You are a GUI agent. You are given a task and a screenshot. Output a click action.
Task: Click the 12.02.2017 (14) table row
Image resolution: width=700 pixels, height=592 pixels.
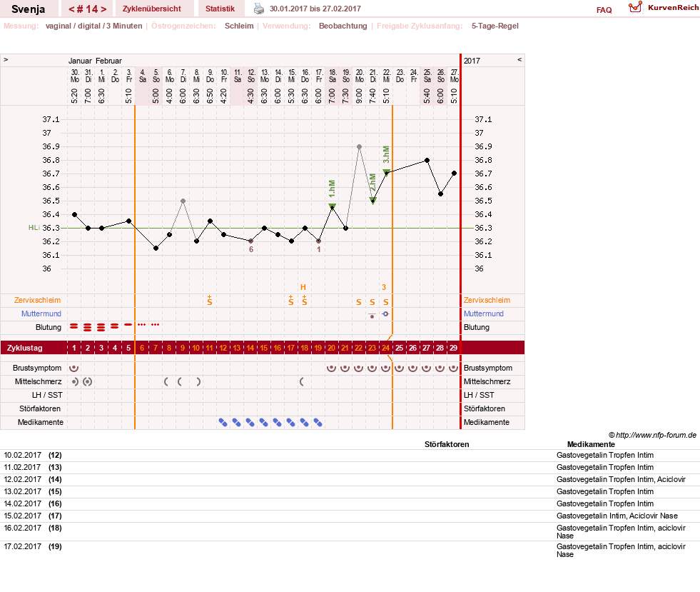(350, 479)
